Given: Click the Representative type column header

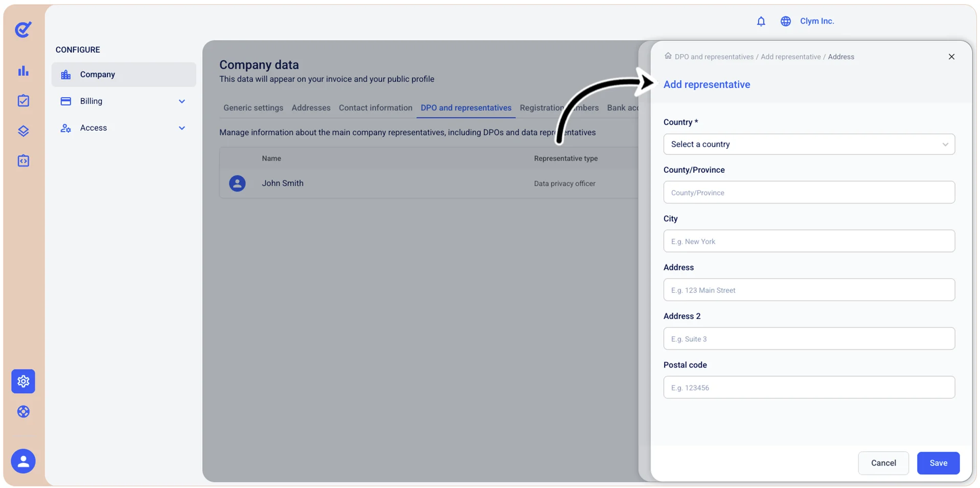Looking at the screenshot, I should tap(565, 158).
